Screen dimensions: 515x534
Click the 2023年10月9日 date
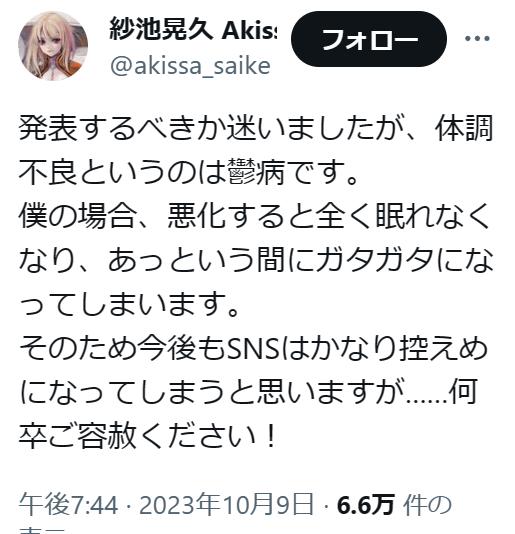226,505
